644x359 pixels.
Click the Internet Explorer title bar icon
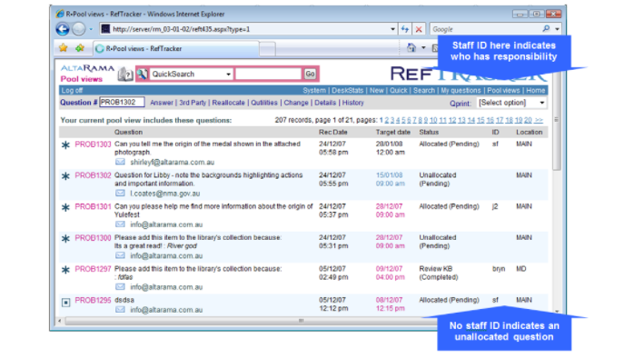point(60,14)
